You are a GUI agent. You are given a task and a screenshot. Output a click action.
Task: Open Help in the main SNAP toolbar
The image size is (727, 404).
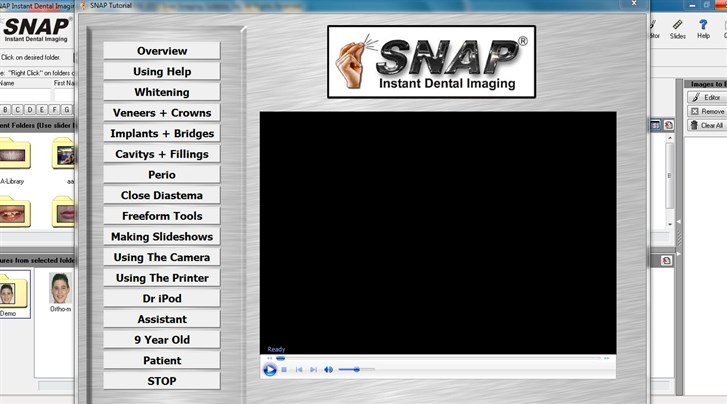[703, 29]
